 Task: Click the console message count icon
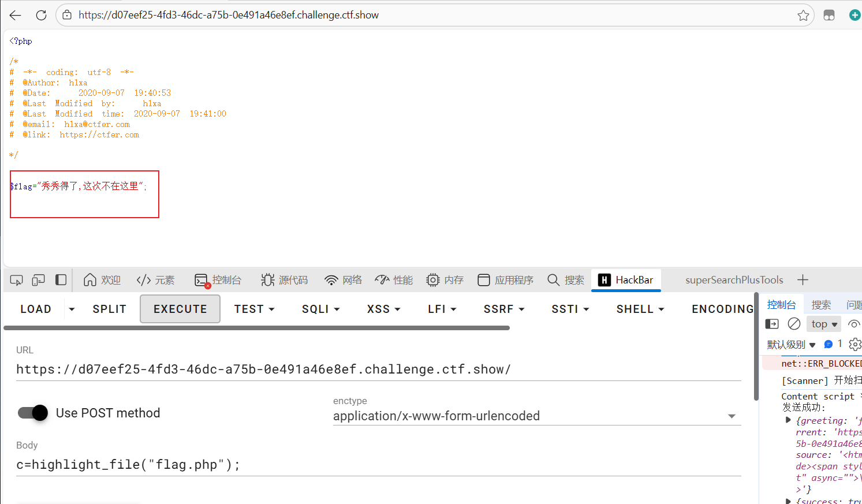829,344
